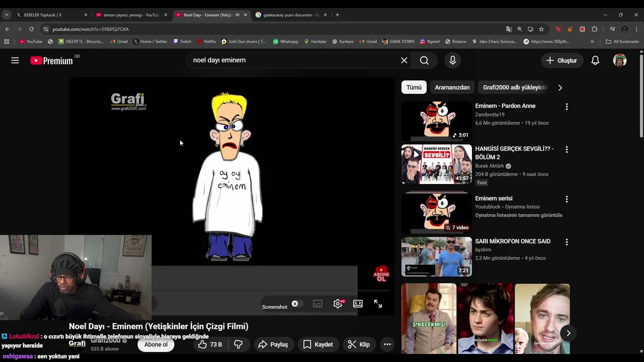Go to YouTube Premium home logo
The image size is (644, 362).
point(51,61)
